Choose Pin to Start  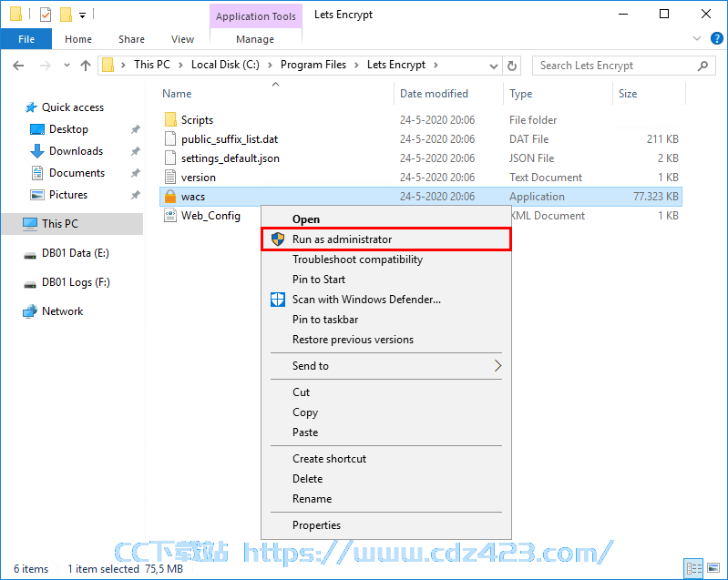385,280
